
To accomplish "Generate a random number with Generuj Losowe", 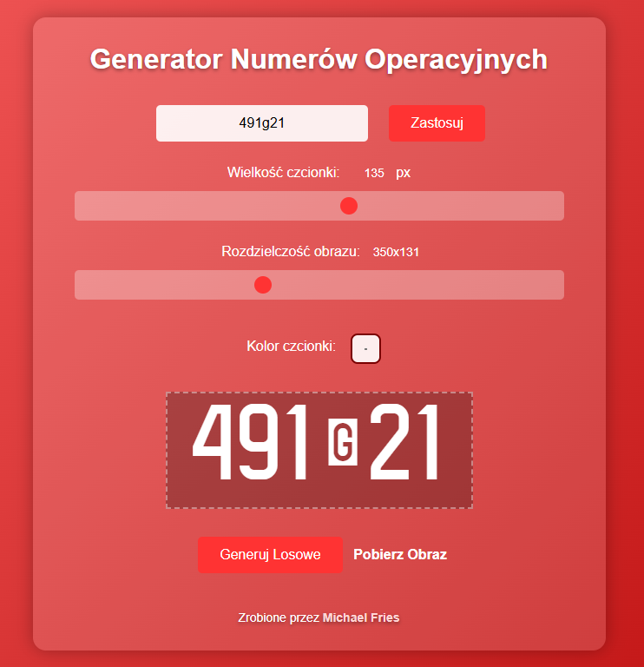I will pyautogui.click(x=270, y=555).
